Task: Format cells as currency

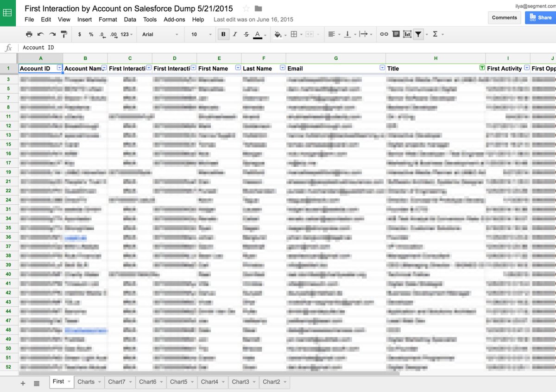Action: tap(80, 34)
